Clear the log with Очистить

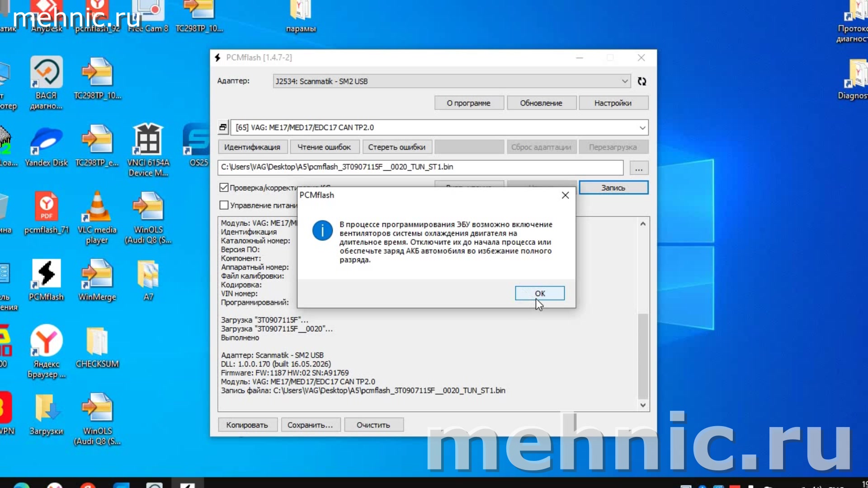pos(373,425)
